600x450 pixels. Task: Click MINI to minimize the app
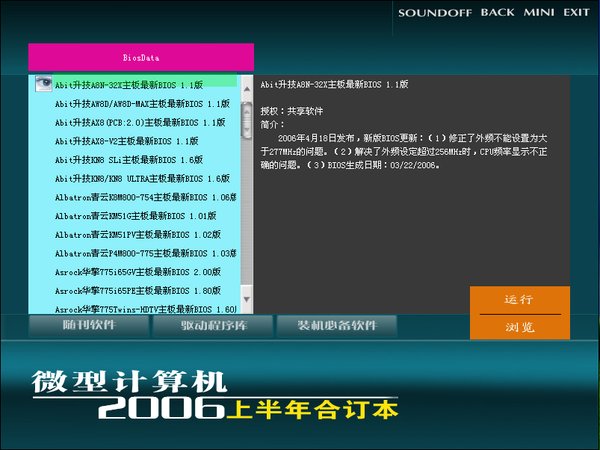pos(539,13)
